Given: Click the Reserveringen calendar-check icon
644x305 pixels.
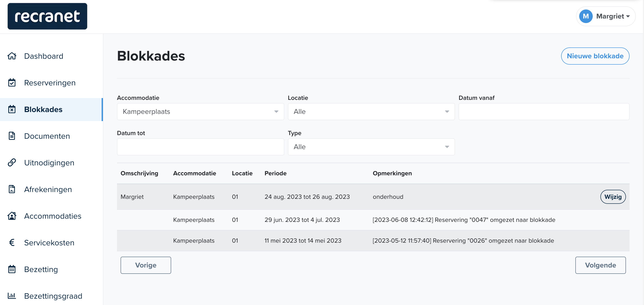Looking at the screenshot, I should [x=12, y=82].
